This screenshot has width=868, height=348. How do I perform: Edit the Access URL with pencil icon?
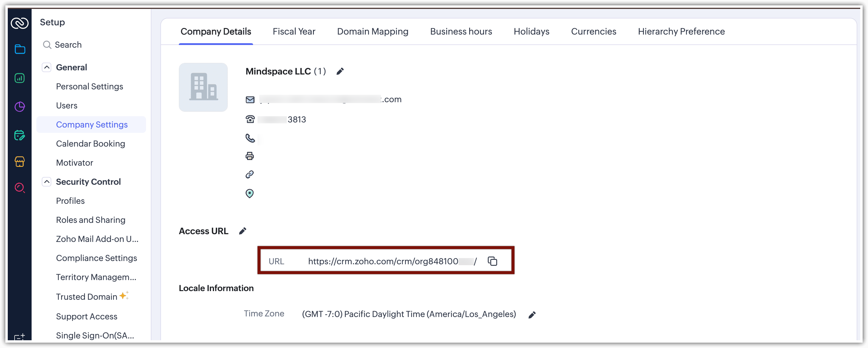243,231
